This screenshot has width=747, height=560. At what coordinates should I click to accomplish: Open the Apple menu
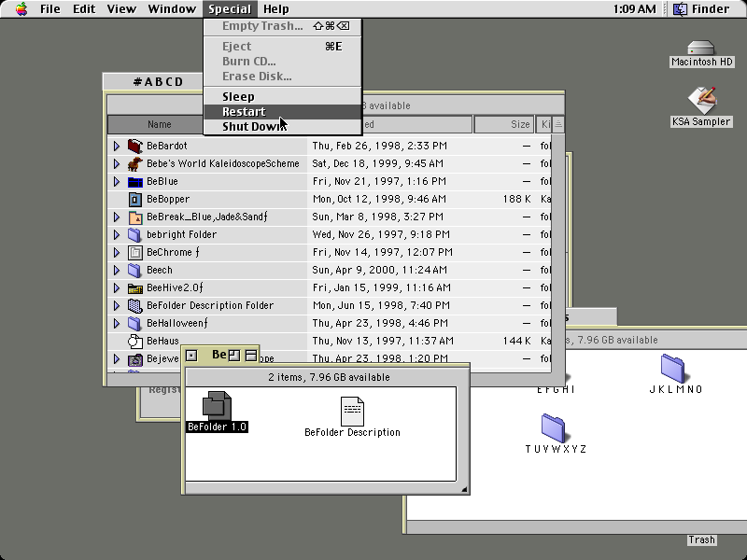[21, 9]
